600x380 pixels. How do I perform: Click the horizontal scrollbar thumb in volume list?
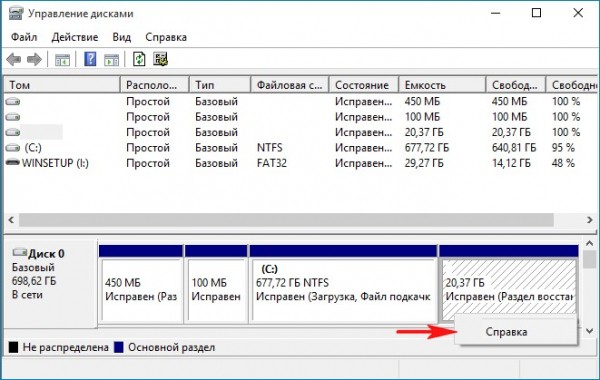pos(286,220)
